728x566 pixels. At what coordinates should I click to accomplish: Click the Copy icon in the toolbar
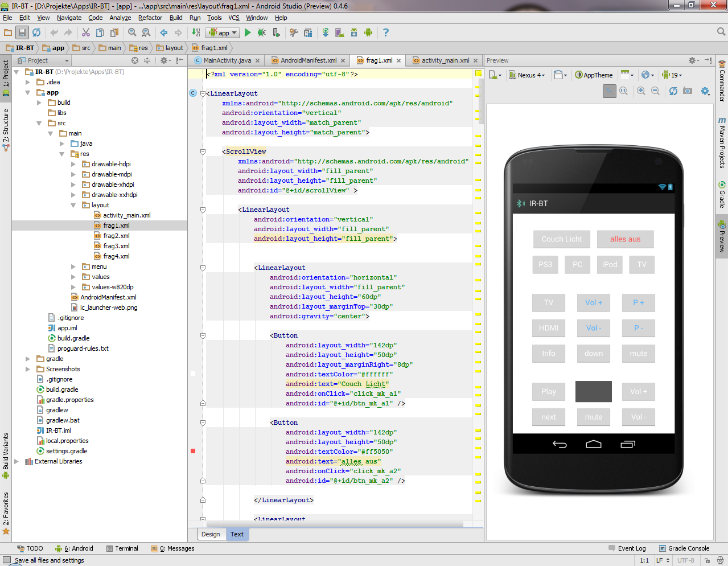point(100,32)
